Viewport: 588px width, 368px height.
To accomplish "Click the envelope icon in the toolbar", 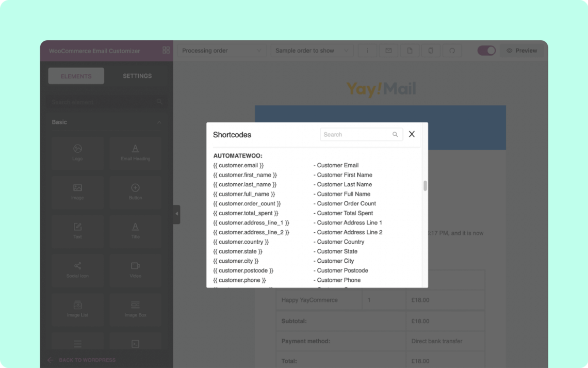I will [388, 50].
